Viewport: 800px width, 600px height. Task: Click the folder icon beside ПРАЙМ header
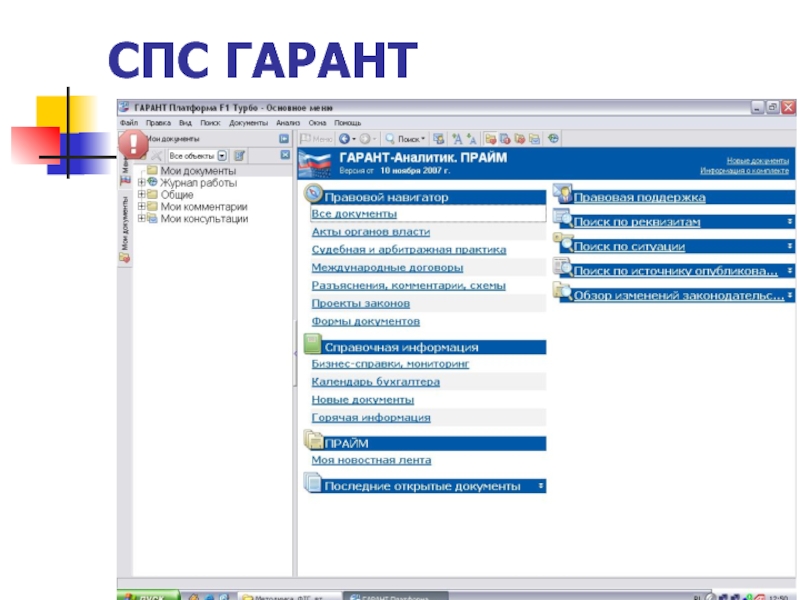coord(314,439)
